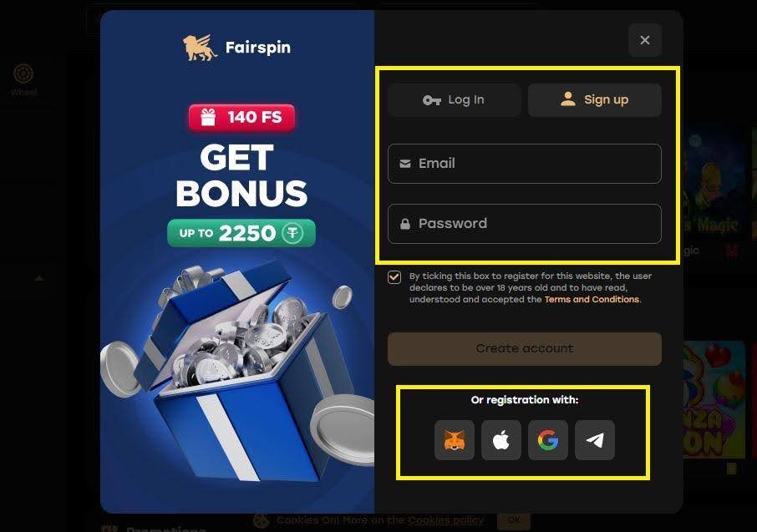Switch to the Log In tab

click(454, 100)
